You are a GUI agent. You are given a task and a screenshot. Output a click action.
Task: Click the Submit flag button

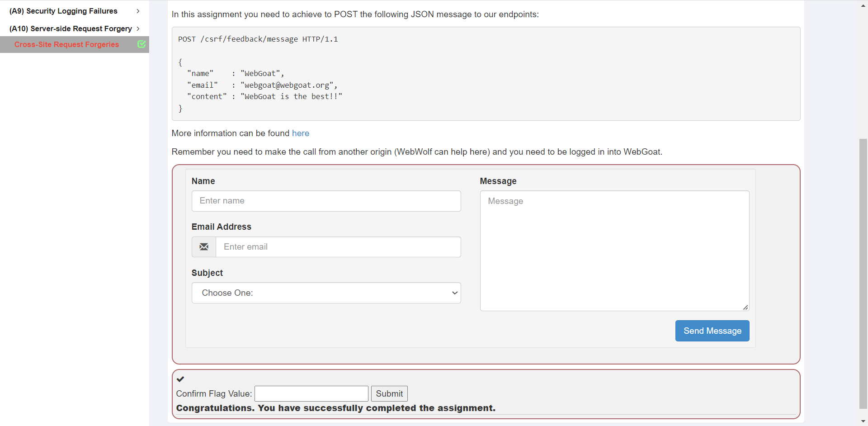tap(389, 394)
